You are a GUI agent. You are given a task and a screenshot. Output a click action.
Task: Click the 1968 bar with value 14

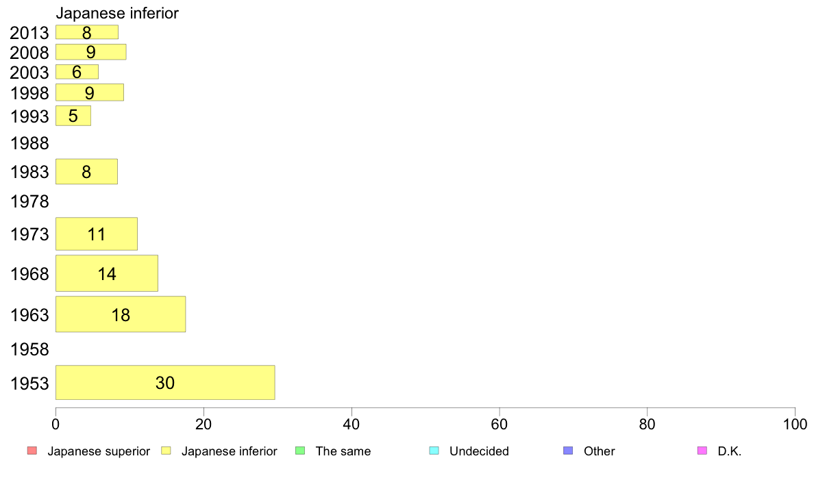(107, 273)
